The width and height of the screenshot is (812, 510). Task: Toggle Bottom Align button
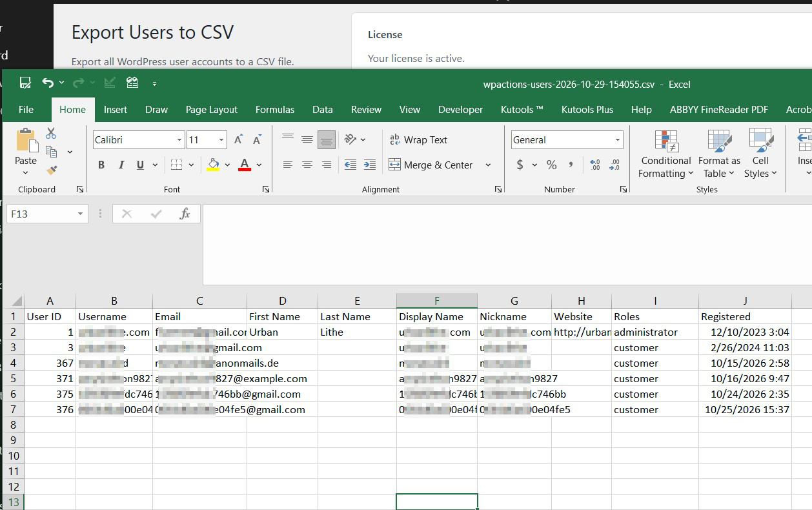(327, 139)
